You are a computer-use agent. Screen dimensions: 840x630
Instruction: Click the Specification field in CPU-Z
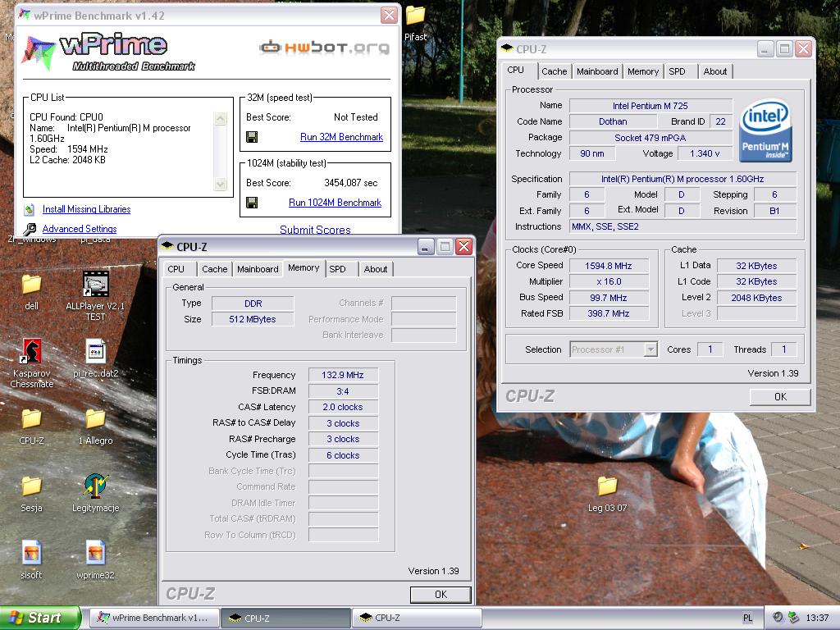point(682,179)
